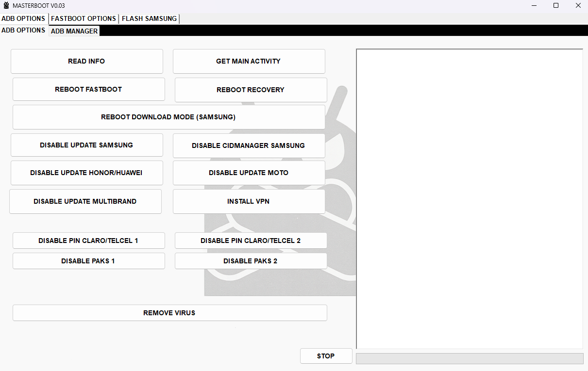Start REBOOT DOWNLOAD MODE for Samsung
This screenshot has height=371, width=588.
point(168,117)
